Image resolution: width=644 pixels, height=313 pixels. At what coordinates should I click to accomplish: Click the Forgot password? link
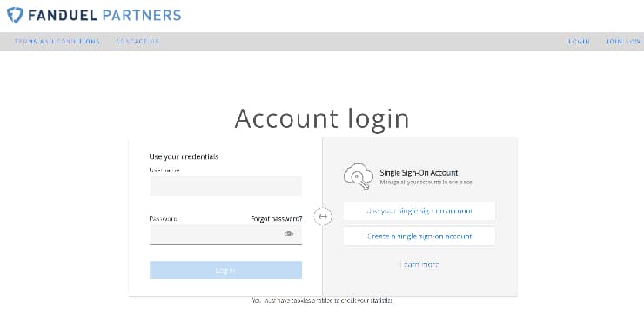277,219
